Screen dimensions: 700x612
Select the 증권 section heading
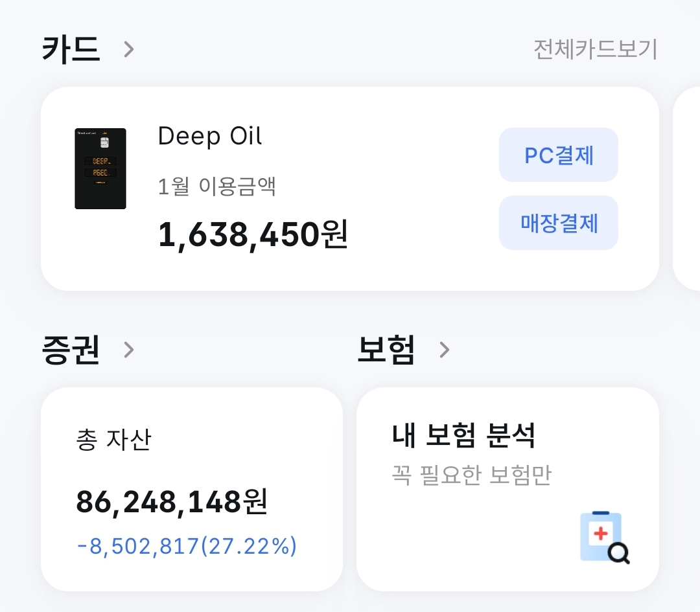click(x=71, y=350)
